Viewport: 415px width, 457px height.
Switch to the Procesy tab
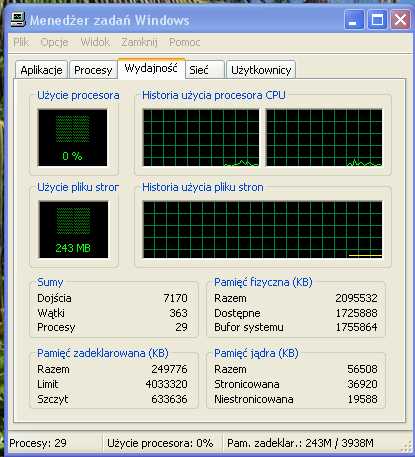93,70
